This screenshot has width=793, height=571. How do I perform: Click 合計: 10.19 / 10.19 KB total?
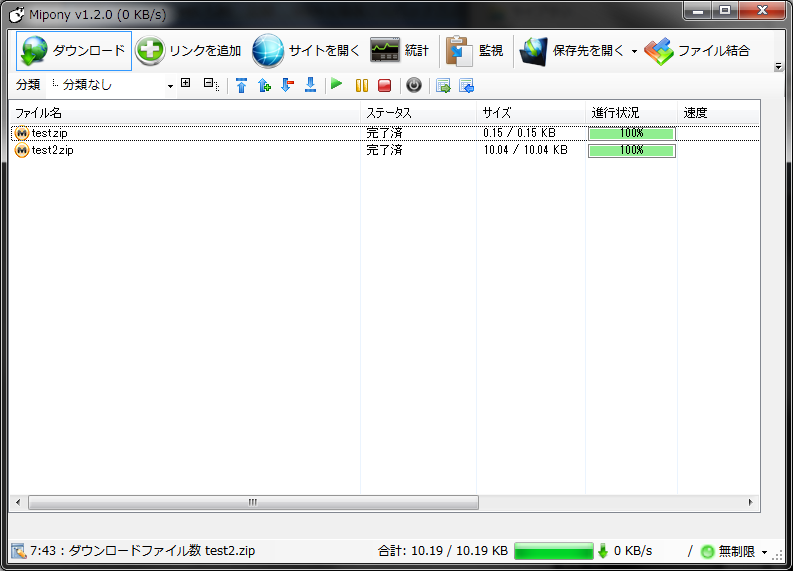point(443,551)
